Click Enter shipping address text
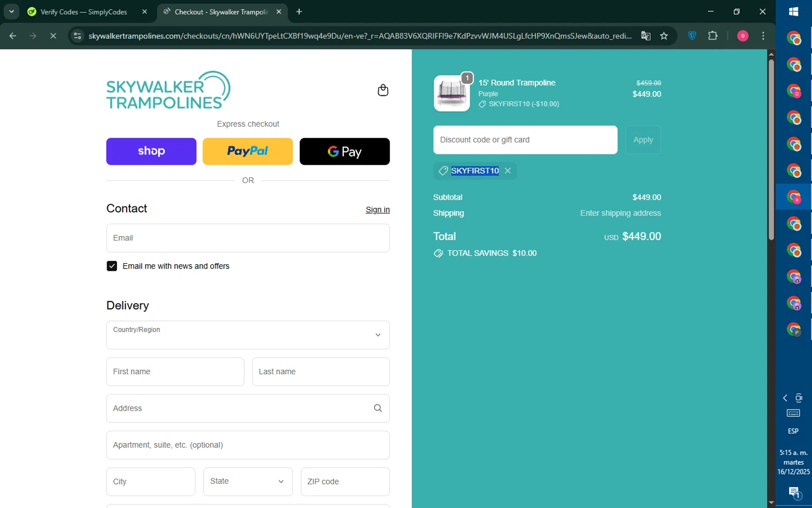 point(620,213)
